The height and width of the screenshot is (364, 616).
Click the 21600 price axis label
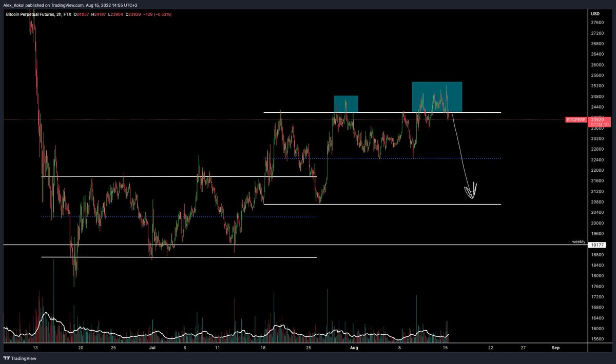coord(596,180)
